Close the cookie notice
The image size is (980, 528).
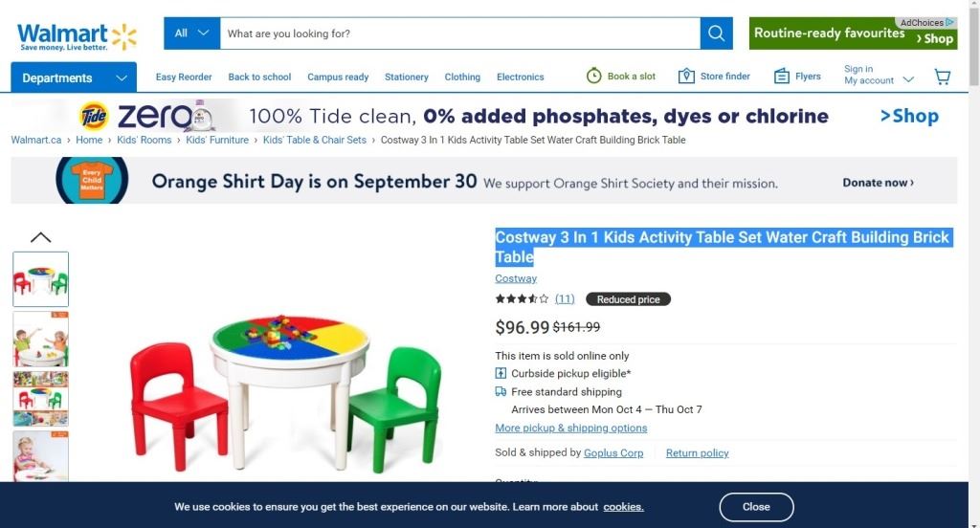756,507
